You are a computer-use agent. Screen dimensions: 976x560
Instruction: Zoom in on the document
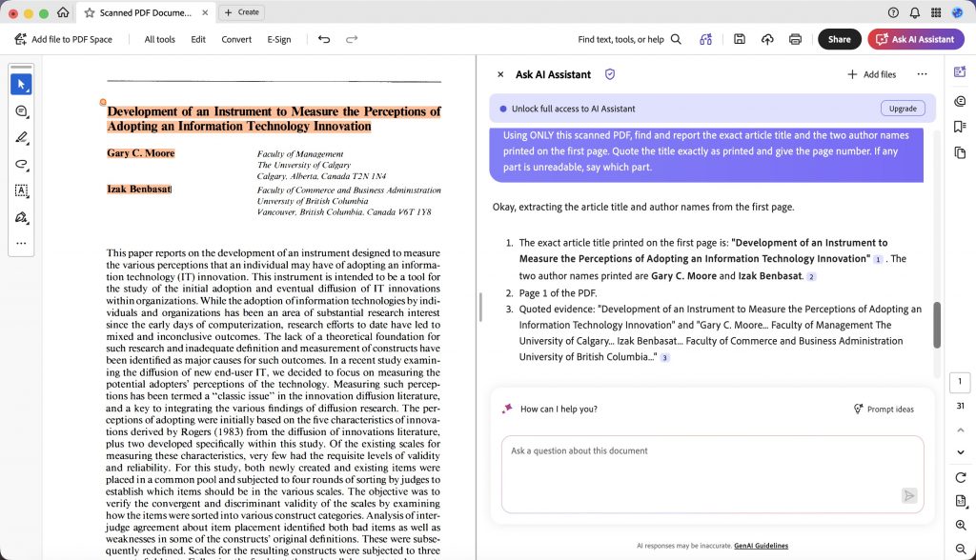[961, 525]
